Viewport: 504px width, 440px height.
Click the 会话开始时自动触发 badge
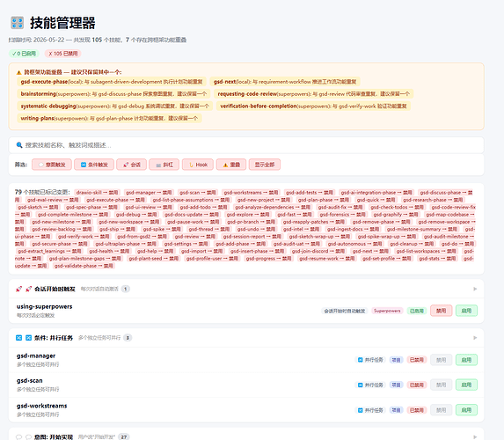345,311
